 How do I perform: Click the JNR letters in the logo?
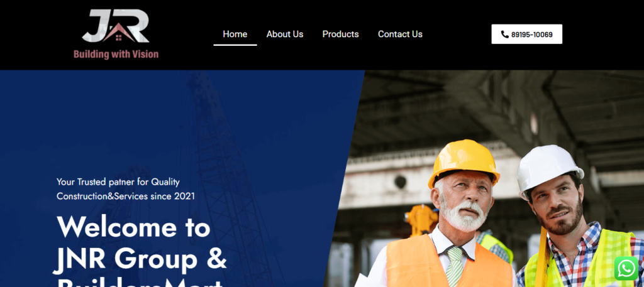coord(116,26)
